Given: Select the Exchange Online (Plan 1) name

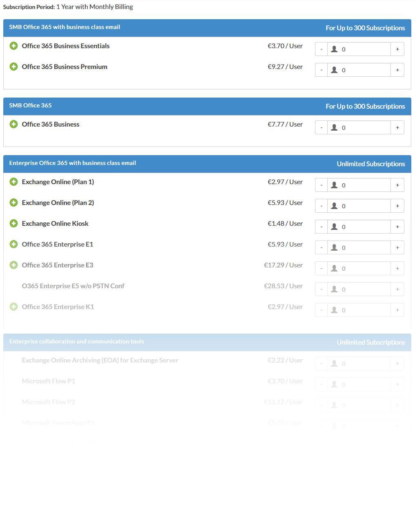Looking at the screenshot, I should coord(58,182).
